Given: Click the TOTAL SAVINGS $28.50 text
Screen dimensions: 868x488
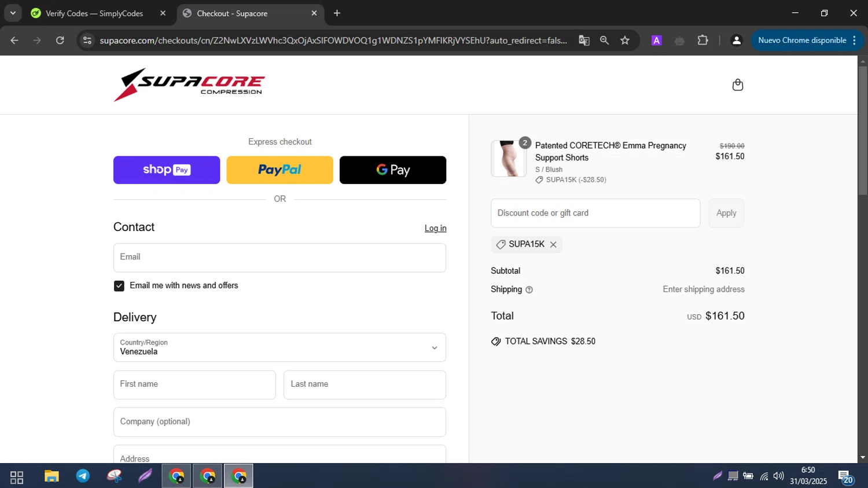Looking at the screenshot, I should 550,342.
